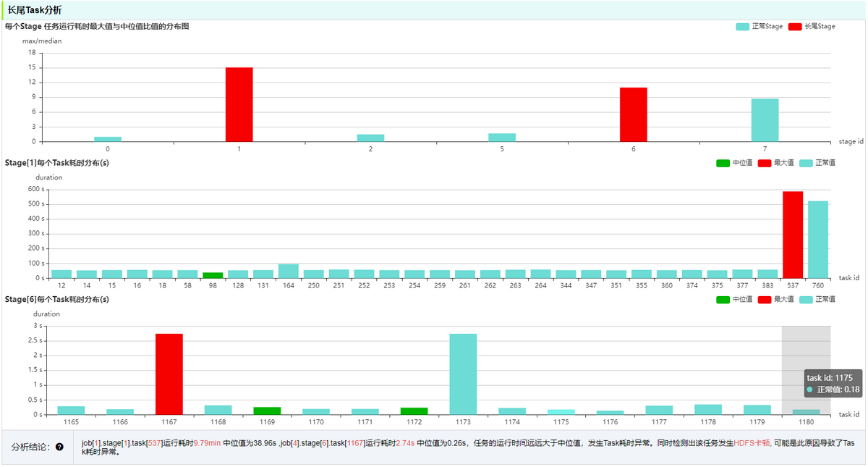Toggle 正常值 legend in Stage[6] chart

pos(817,299)
